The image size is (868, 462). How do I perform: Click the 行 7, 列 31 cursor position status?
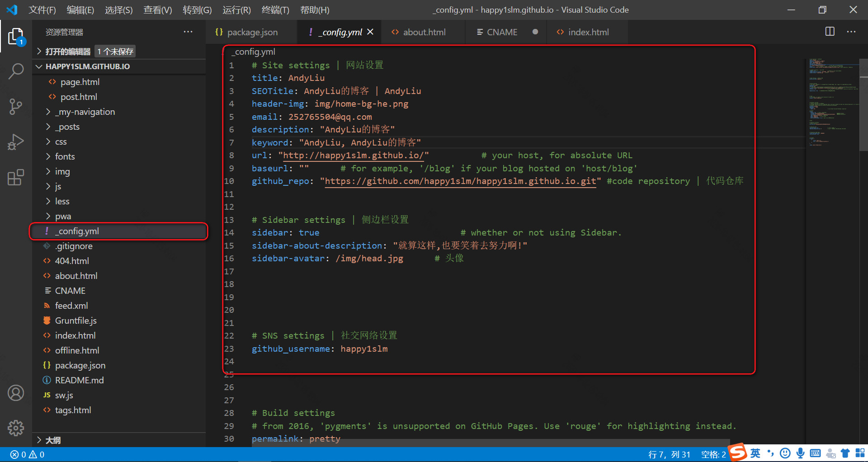(x=669, y=454)
